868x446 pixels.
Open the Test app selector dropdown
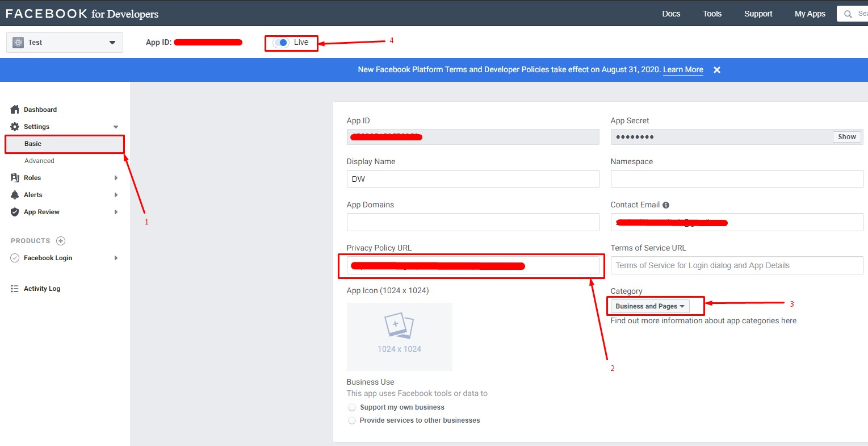(65, 43)
